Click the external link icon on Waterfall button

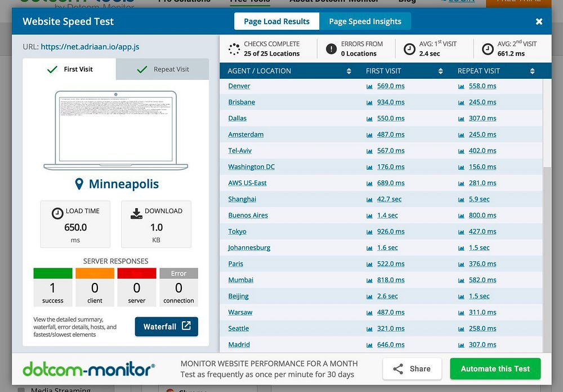pyautogui.click(x=186, y=326)
